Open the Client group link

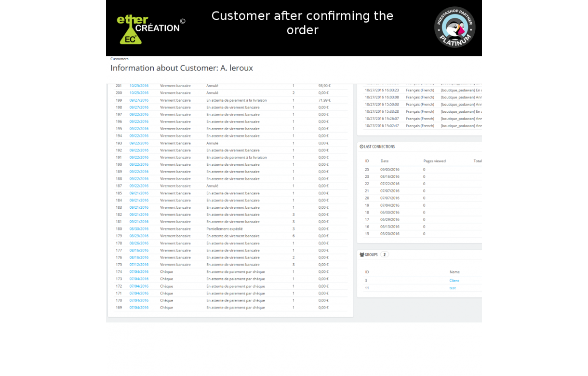point(454,281)
